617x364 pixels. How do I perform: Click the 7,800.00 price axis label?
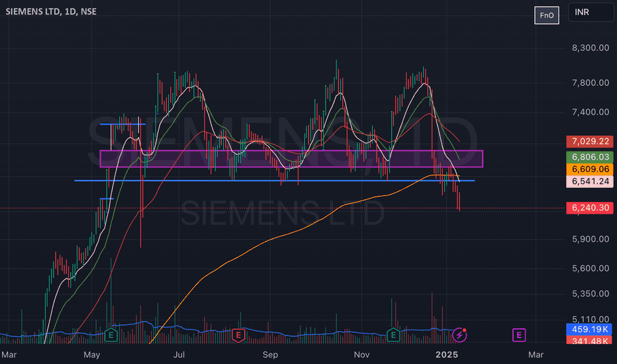point(591,83)
